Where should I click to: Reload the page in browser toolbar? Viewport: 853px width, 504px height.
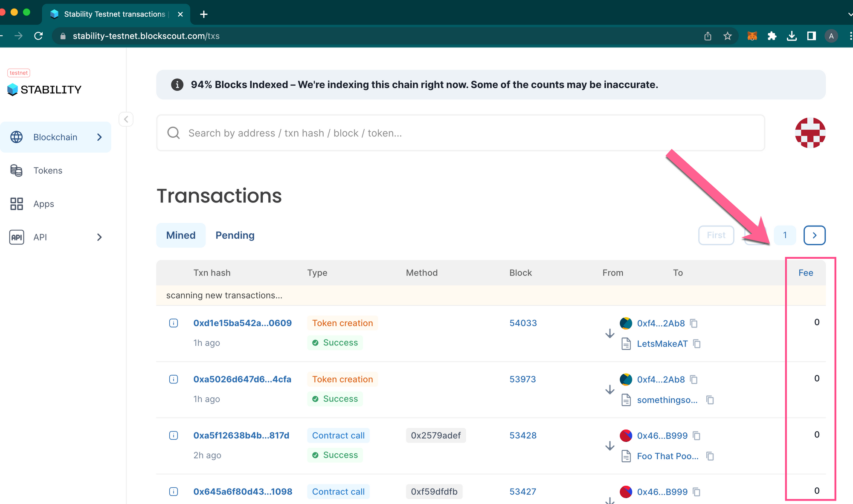click(x=39, y=36)
